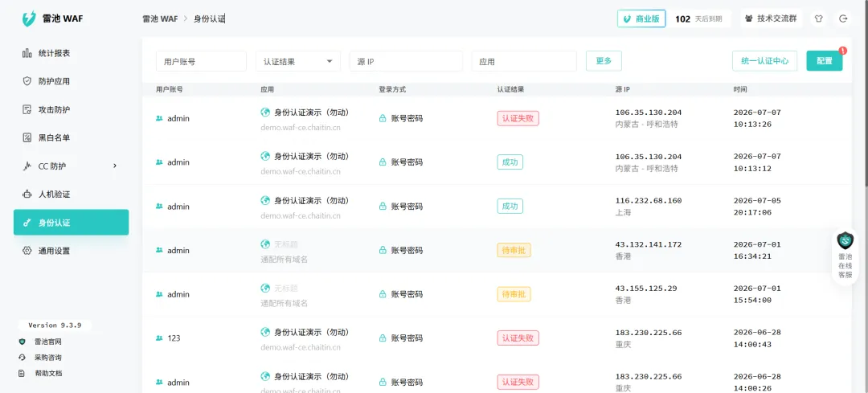Select the 身份认证 sidebar item

click(x=71, y=223)
